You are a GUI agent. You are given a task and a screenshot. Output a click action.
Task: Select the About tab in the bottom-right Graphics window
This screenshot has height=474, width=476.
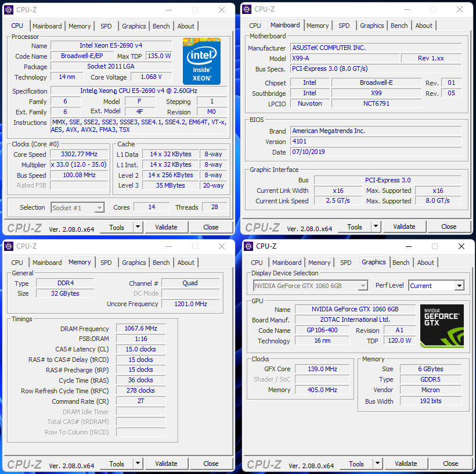click(x=425, y=263)
